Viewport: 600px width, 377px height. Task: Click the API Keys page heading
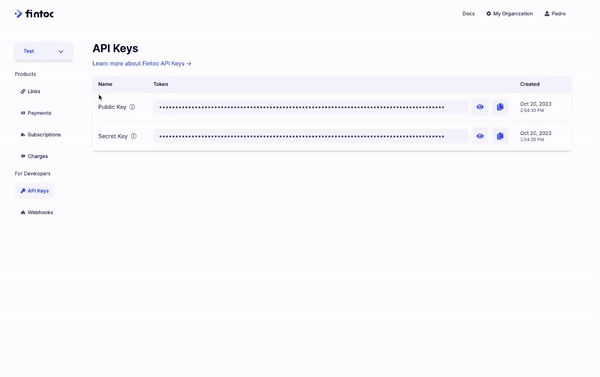(x=115, y=49)
